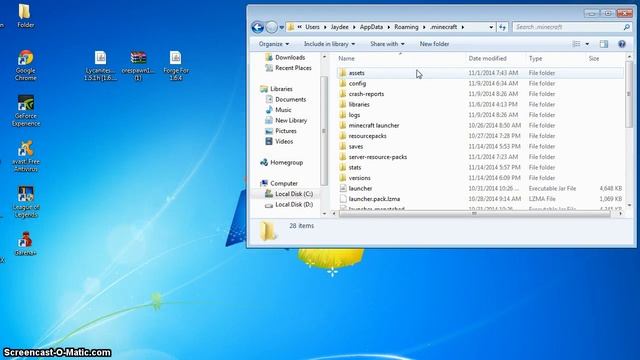Click the refresh button beside address bar

tap(502, 27)
